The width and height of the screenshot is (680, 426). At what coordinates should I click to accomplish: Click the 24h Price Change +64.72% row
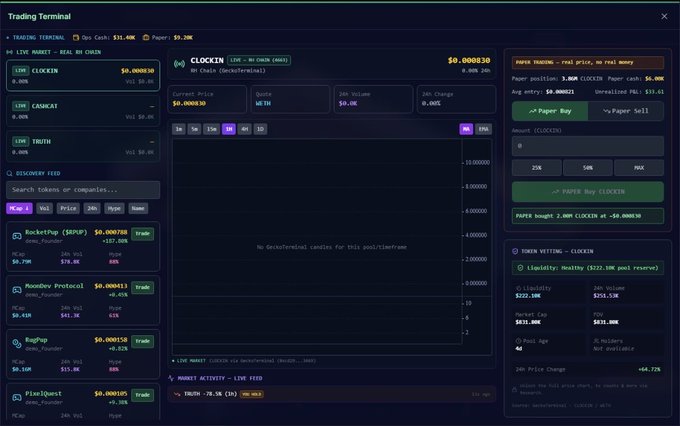point(588,370)
